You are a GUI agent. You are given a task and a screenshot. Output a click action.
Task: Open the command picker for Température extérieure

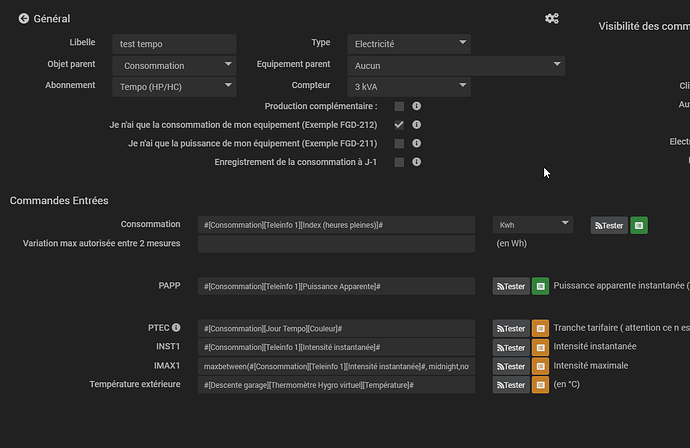540,385
